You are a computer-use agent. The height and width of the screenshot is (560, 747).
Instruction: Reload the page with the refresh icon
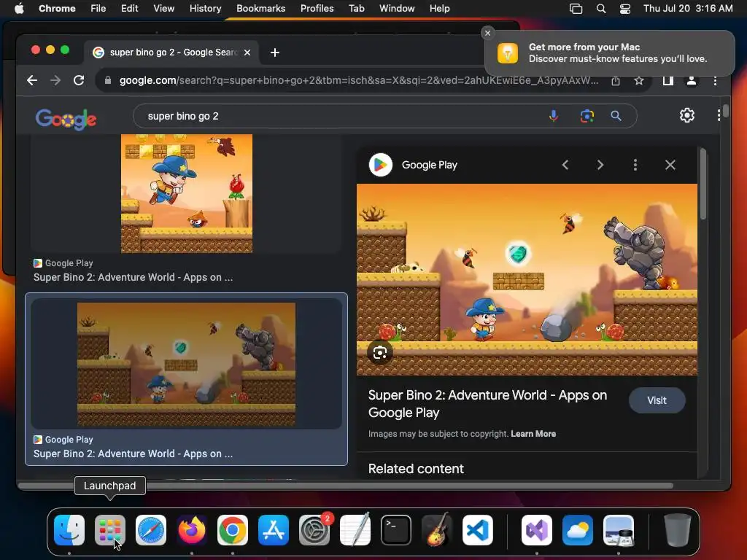pos(79,80)
